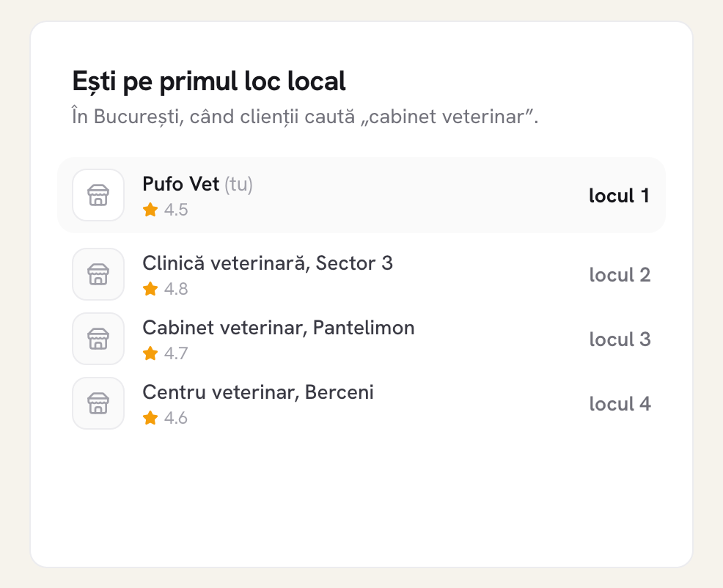Screen dimensions: 723x588
Task: Click the locul 2 rank label
Action: pos(620,276)
